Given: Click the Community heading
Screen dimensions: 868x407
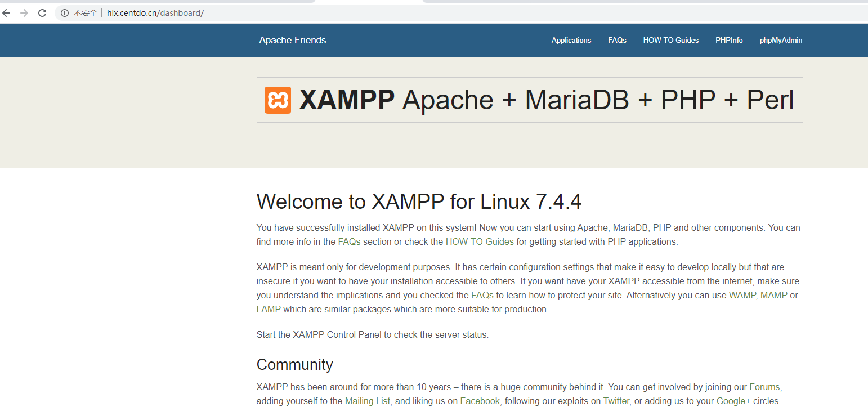Looking at the screenshot, I should point(295,364).
